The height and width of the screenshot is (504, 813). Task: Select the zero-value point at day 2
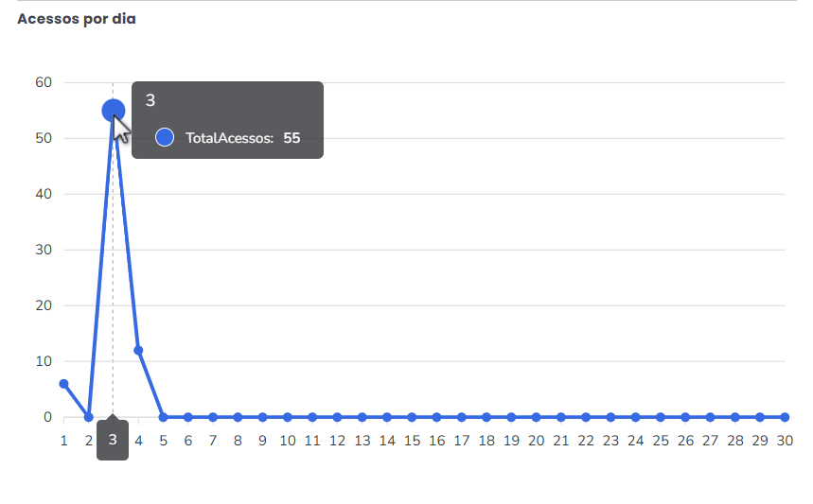(89, 417)
